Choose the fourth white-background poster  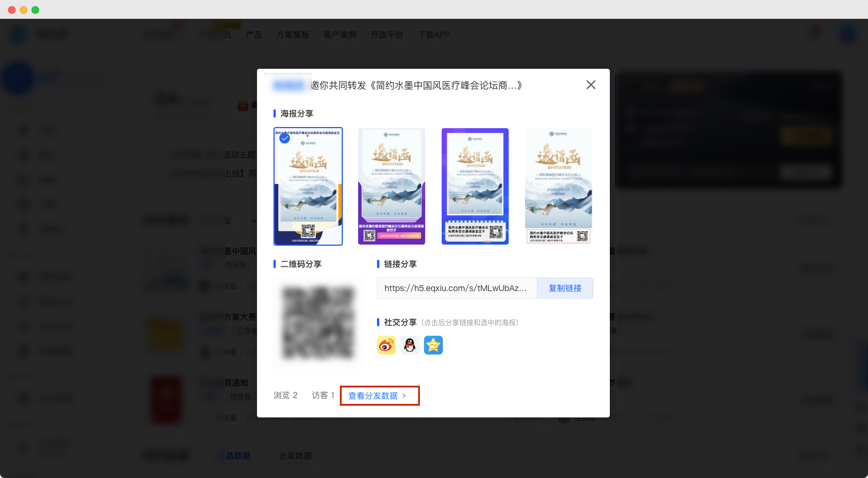click(559, 186)
